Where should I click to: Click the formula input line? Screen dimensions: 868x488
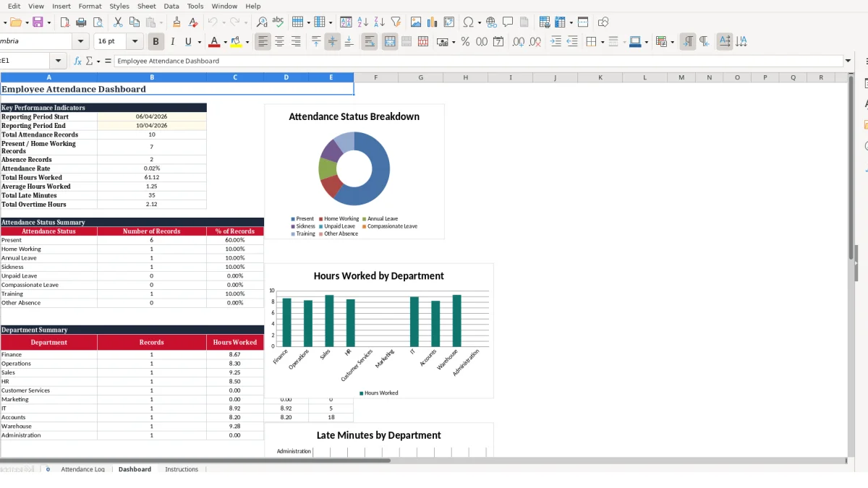(x=478, y=61)
